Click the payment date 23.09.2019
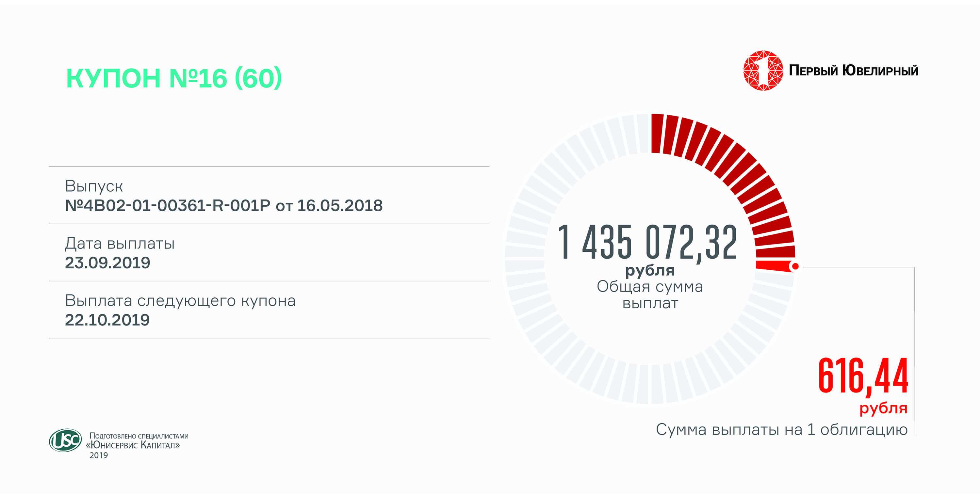Viewport: 980px width, 494px height. 107,263
